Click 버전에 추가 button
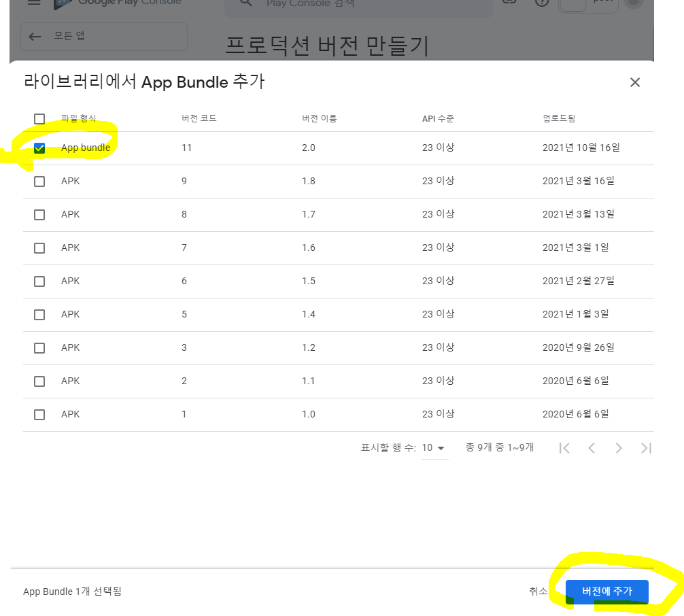Viewport: 684px width, 616px height. tap(606, 591)
